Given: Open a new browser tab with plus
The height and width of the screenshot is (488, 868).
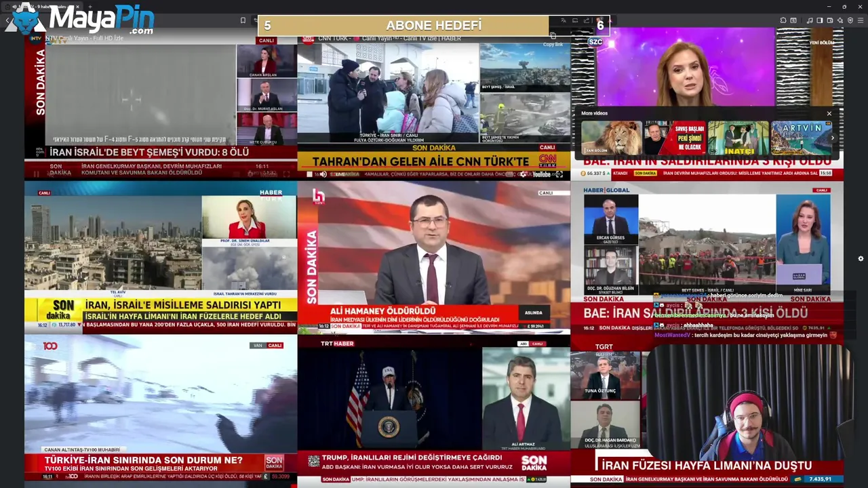Looking at the screenshot, I should (90, 7).
